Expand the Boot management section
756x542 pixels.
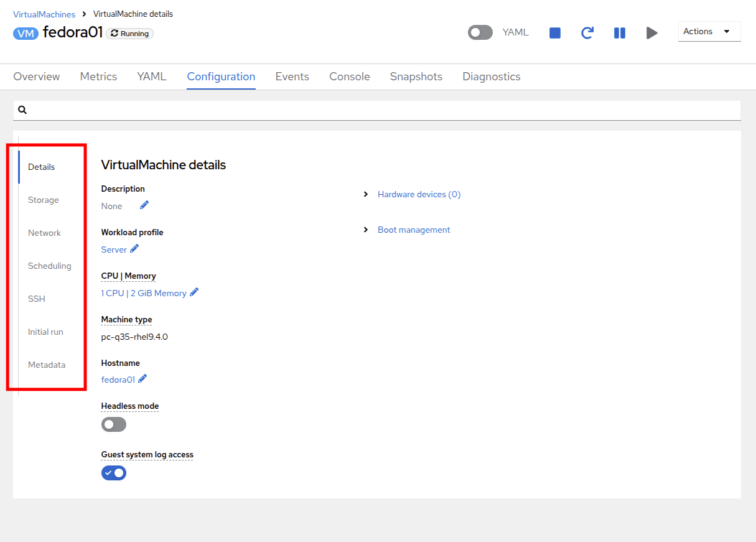coord(413,230)
